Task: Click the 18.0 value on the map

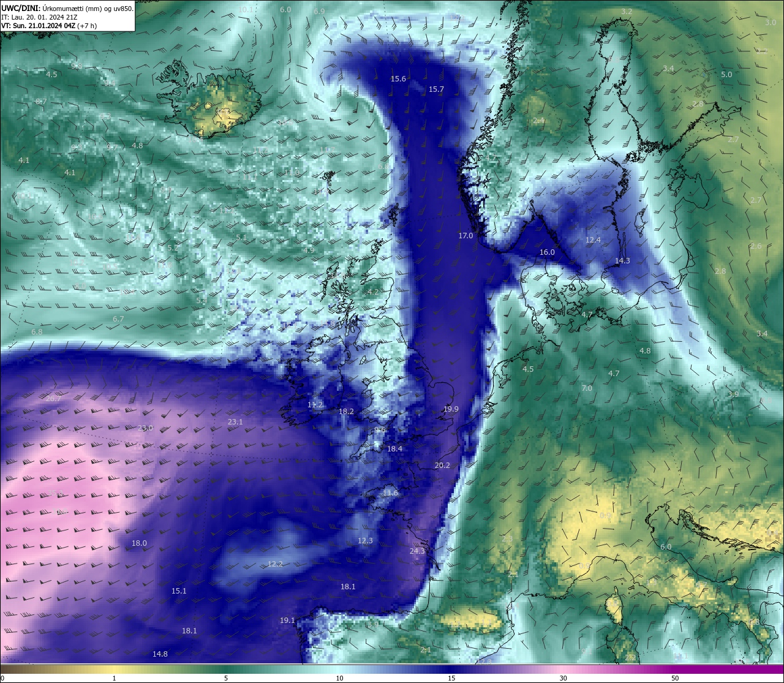Action: 139,543
